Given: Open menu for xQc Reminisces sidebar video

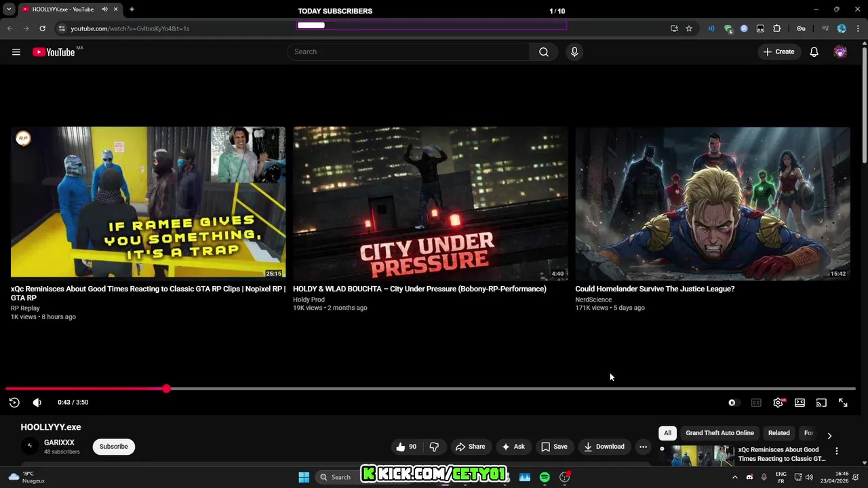Looking at the screenshot, I should [x=837, y=451].
